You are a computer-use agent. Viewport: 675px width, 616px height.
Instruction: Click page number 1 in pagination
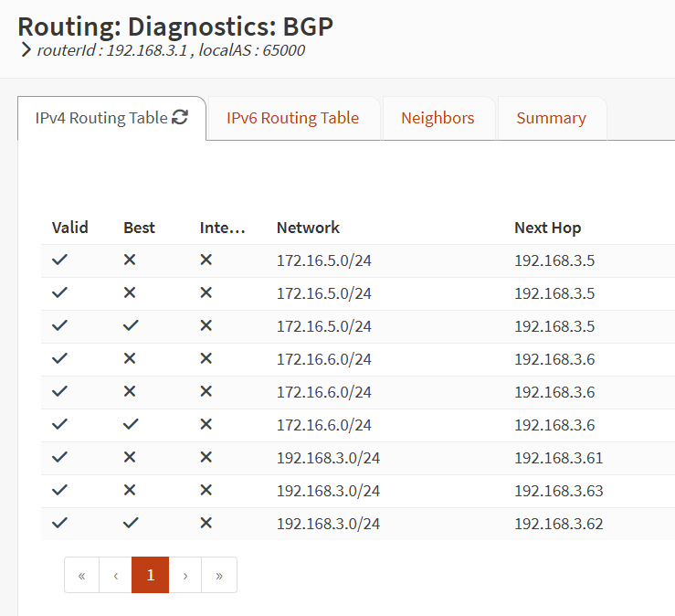[x=151, y=575]
